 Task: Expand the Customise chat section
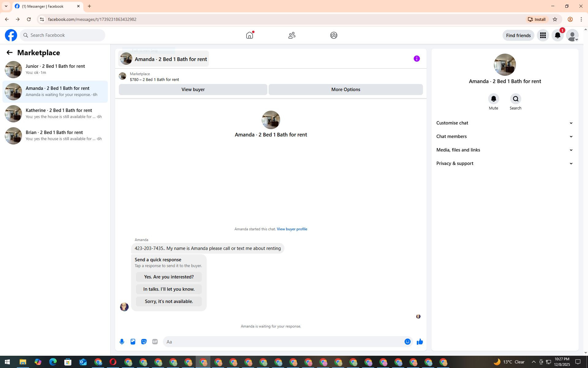click(505, 123)
